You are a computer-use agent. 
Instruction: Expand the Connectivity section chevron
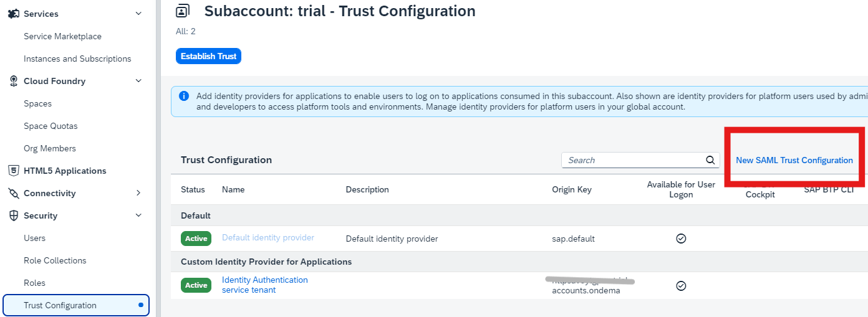point(138,193)
